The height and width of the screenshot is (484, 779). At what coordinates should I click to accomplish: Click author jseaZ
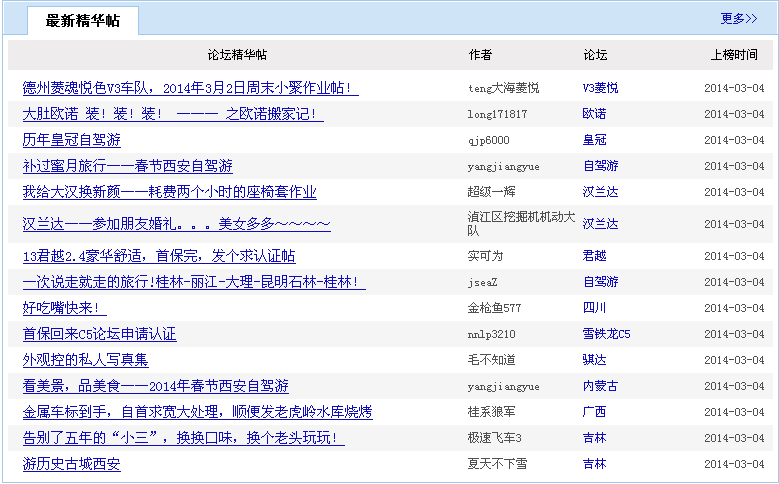(x=482, y=282)
